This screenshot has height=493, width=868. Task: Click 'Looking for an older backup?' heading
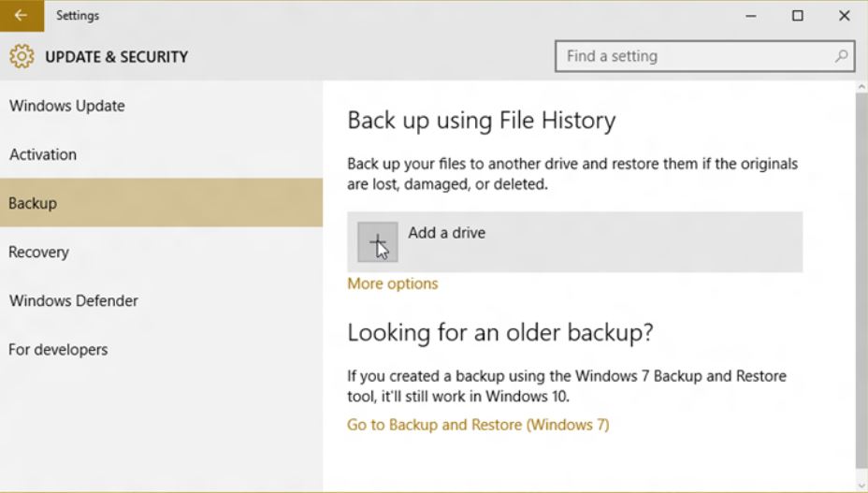(500, 332)
